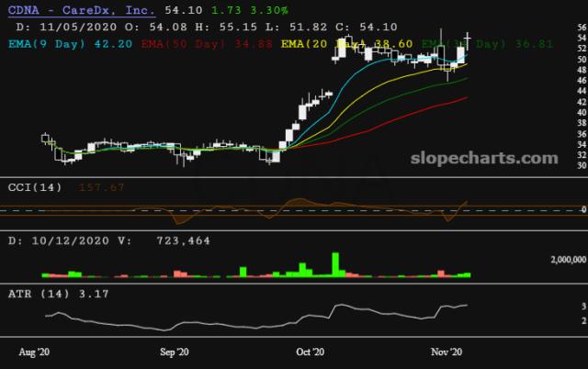Click the tallest green volume bar in October
Image resolution: width=588 pixels, height=369 pixels.
coord(335,265)
